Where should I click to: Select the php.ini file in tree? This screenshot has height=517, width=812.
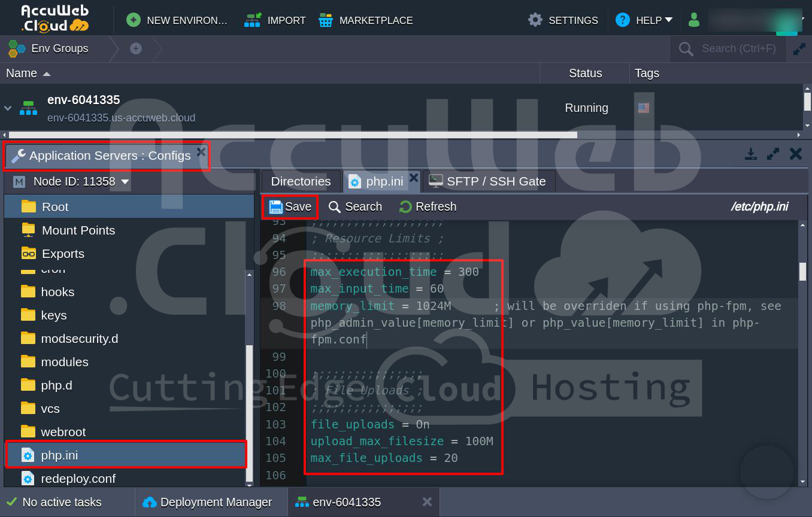tap(125, 455)
